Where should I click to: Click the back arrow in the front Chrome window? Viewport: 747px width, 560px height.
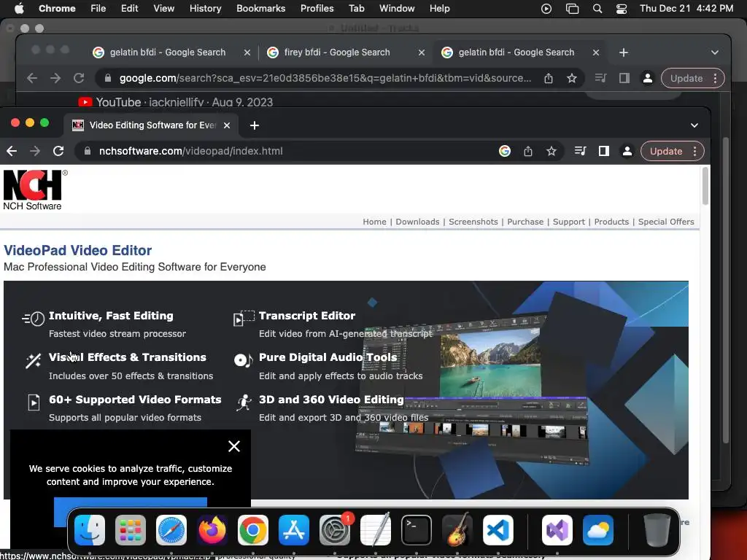(12, 151)
